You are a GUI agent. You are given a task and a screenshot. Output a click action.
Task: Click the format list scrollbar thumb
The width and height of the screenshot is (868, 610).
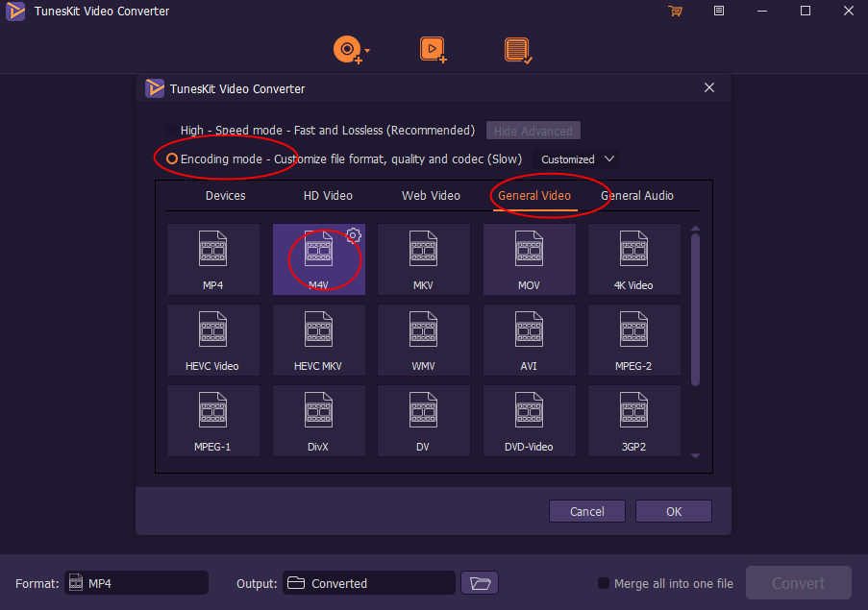pyautogui.click(x=696, y=309)
